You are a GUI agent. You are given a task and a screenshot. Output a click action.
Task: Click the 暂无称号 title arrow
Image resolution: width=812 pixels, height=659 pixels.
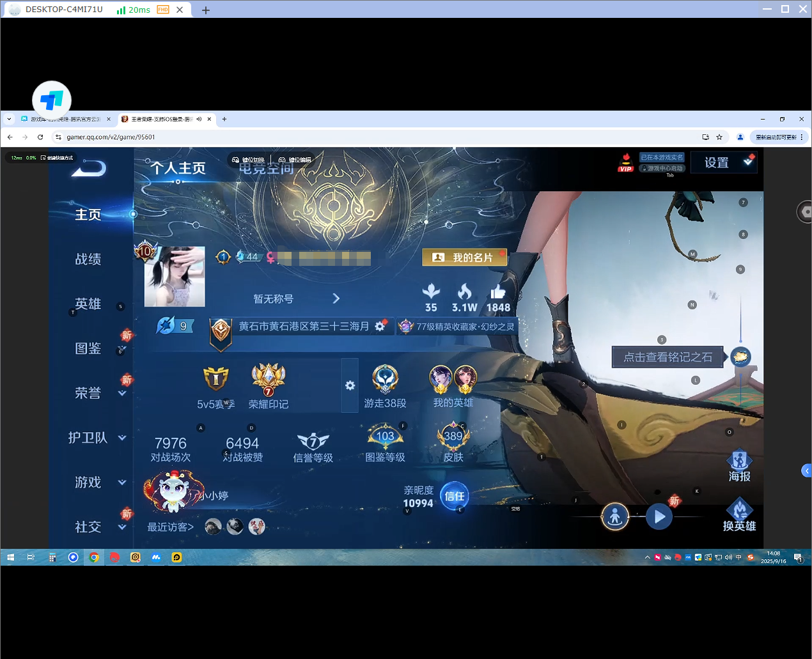point(336,298)
